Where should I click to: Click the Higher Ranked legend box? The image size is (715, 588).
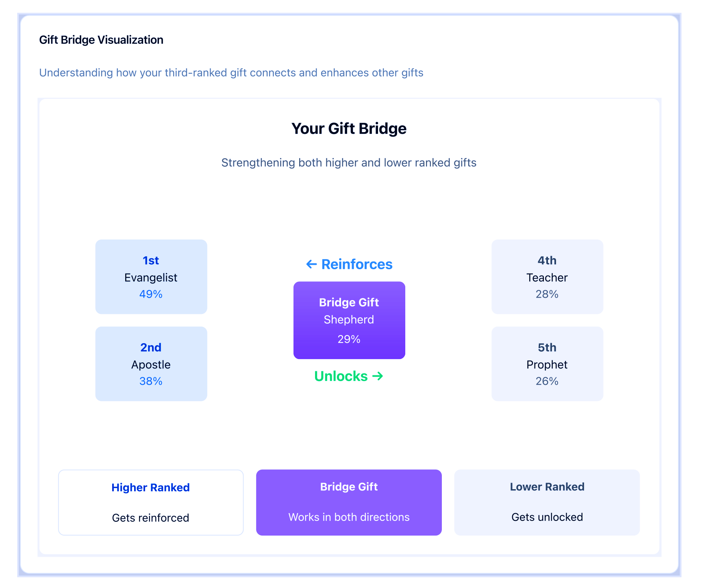click(151, 503)
